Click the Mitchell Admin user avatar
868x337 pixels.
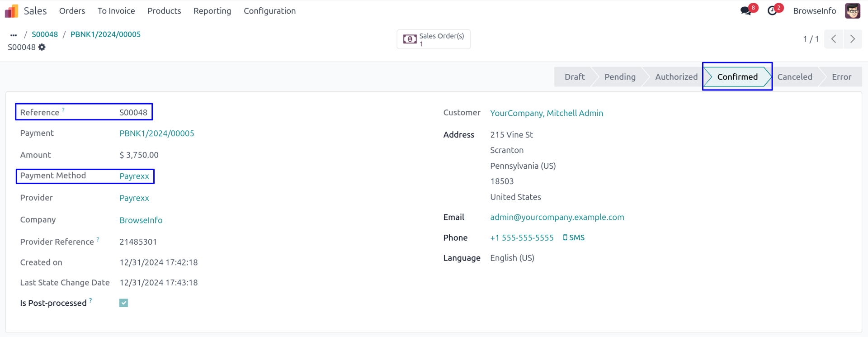pos(853,11)
